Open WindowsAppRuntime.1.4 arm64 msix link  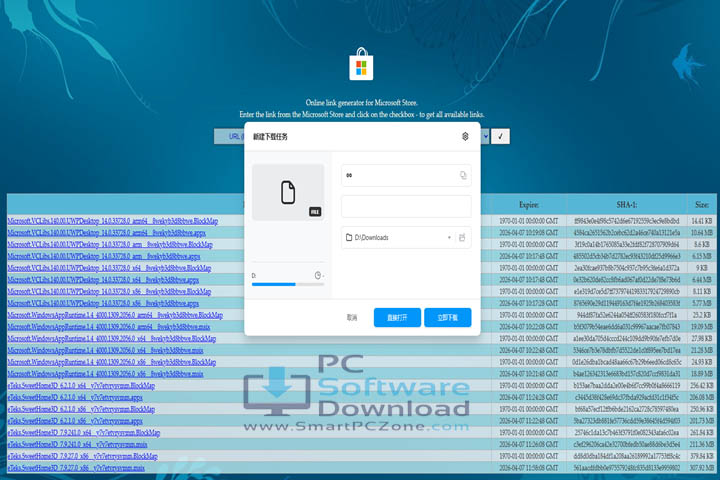pyautogui.click(x=108, y=327)
